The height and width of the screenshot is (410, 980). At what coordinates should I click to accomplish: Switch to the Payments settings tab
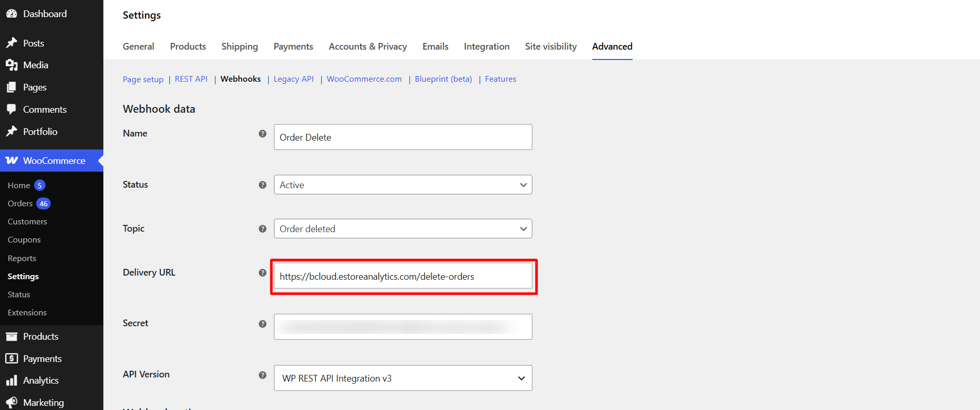[x=293, y=47]
